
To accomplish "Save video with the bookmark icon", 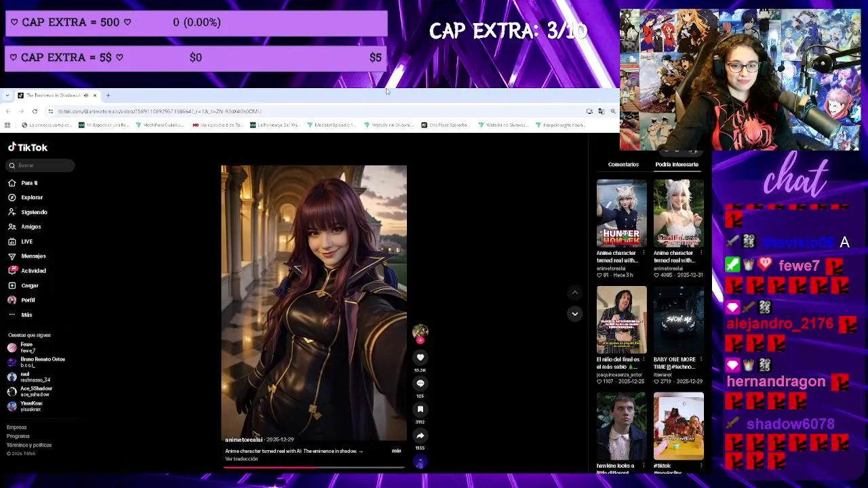I will coord(420,409).
